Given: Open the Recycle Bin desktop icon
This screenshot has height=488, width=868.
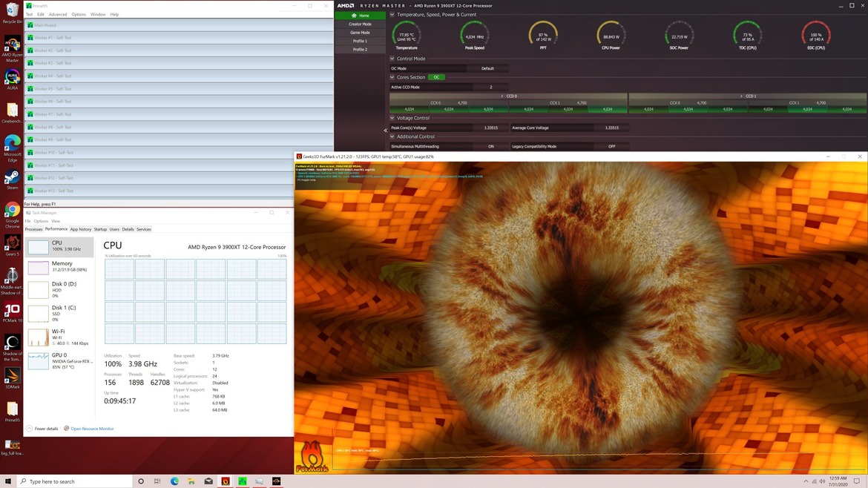Looking at the screenshot, I should 12,12.
